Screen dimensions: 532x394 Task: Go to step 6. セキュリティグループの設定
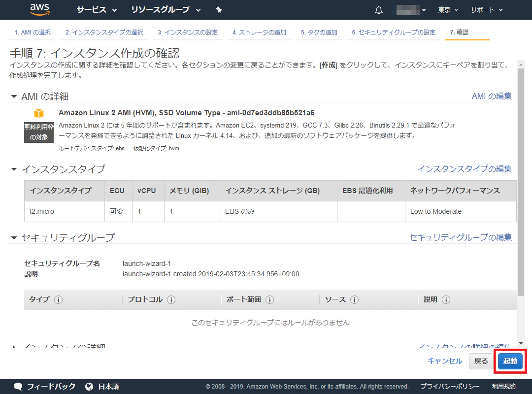[x=393, y=32]
